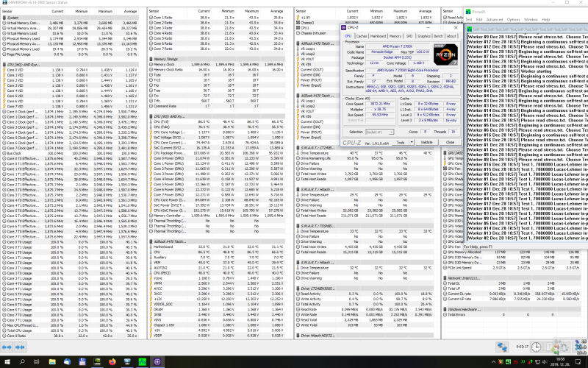Click the Tools button in CPU-Z

pyautogui.click(x=401, y=142)
